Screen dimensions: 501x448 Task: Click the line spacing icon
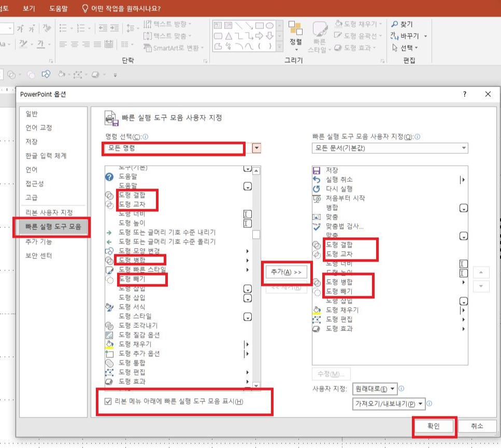click(130, 28)
